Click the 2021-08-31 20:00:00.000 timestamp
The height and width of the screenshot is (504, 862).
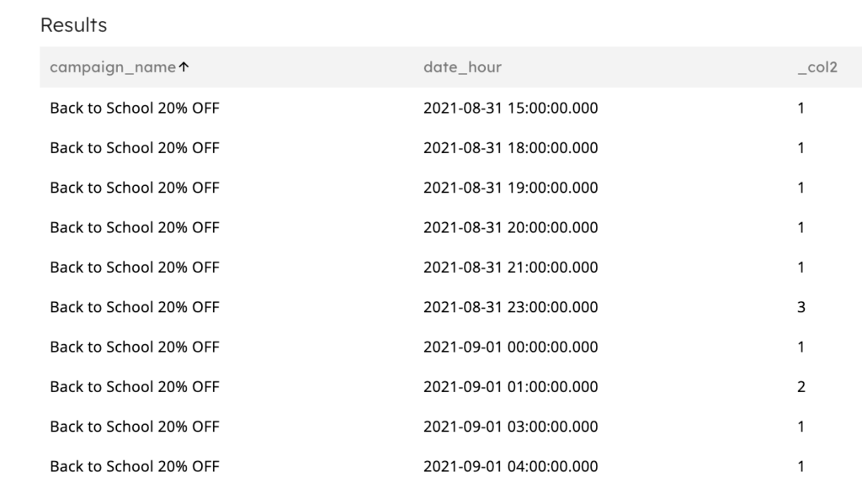click(510, 227)
